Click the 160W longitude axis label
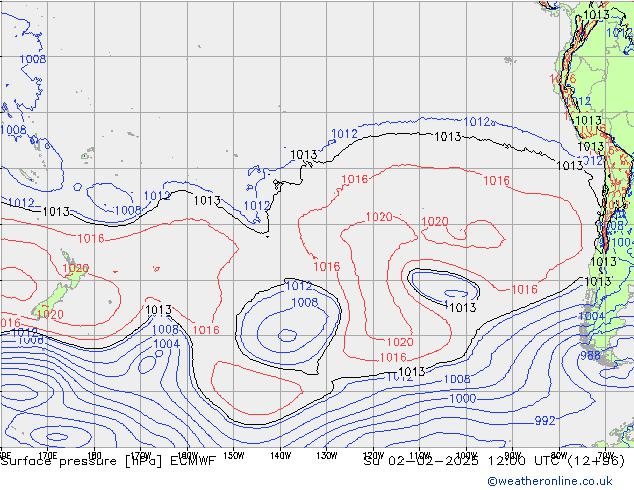Image resolution: width=634 pixels, height=490 pixels. click(188, 455)
